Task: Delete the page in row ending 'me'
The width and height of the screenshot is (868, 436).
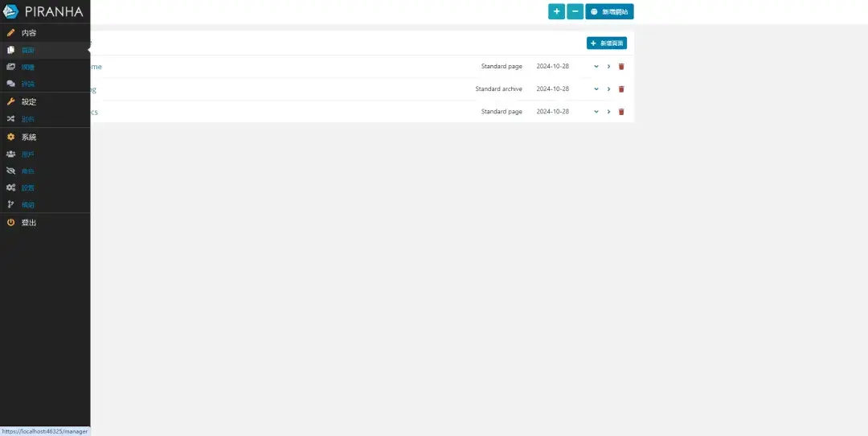Action: (621, 67)
